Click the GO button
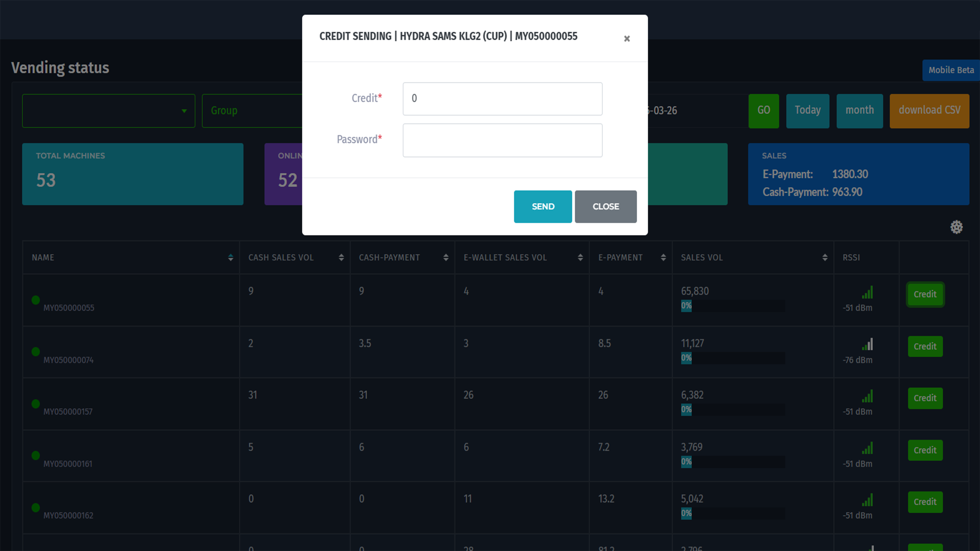Viewport: 980px width, 551px height. click(764, 111)
